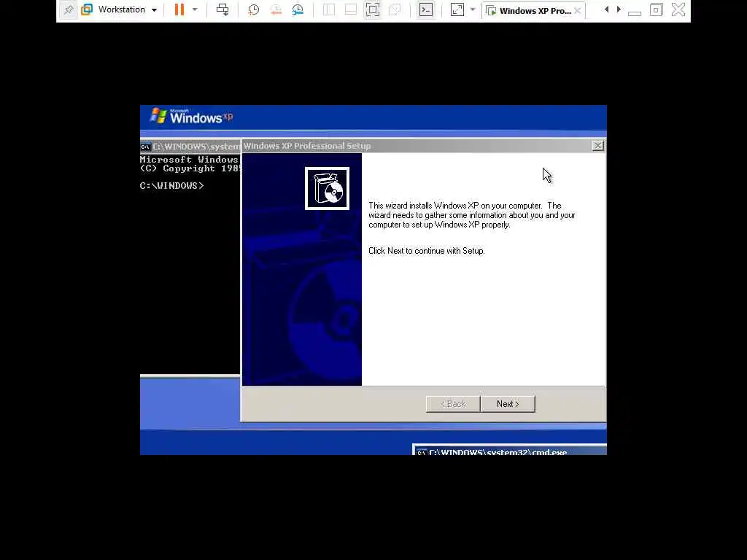Toggle the thumbnail bar view
The image size is (747, 560).
pyautogui.click(x=351, y=9)
